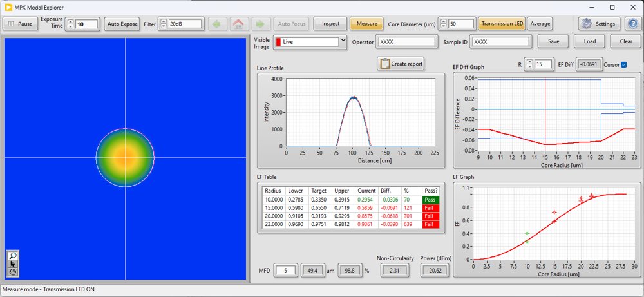Increment the R radius stepper
644x297 pixels.
(530, 62)
